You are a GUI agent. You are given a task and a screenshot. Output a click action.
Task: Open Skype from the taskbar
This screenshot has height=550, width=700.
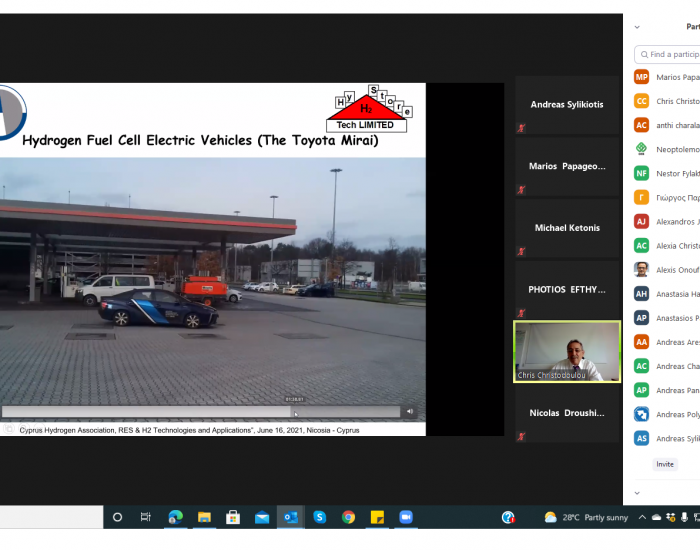pyautogui.click(x=320, y=517)
